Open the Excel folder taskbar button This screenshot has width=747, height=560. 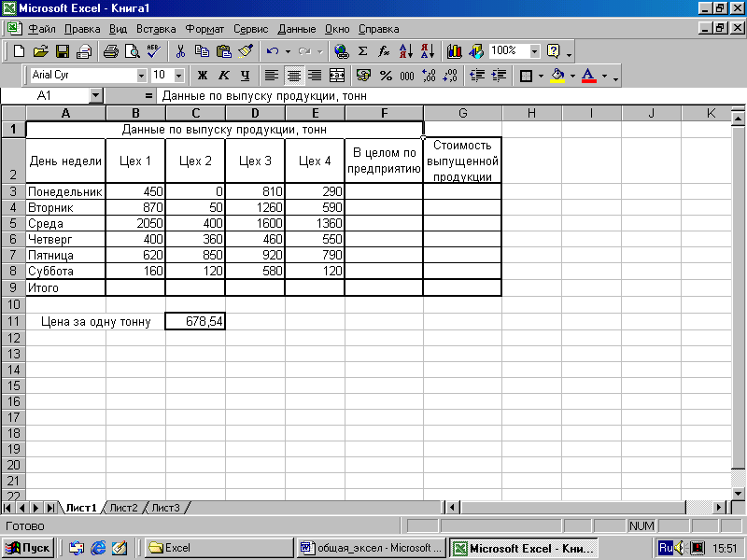pos(219,548)
